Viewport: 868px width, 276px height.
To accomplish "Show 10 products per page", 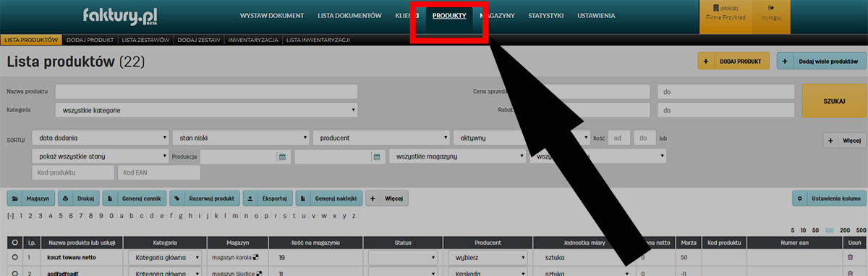I will coord(804,230).
